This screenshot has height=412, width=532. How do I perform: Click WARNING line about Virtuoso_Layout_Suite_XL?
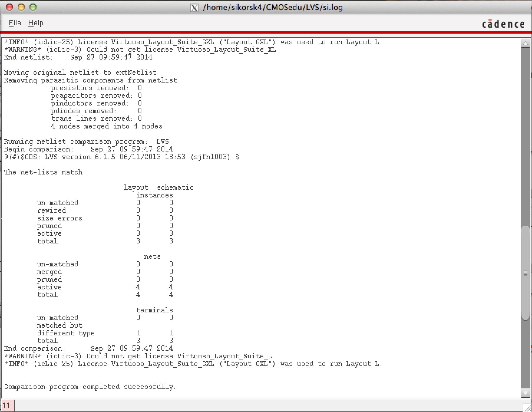pyautogui.click(x=140, y=50)
